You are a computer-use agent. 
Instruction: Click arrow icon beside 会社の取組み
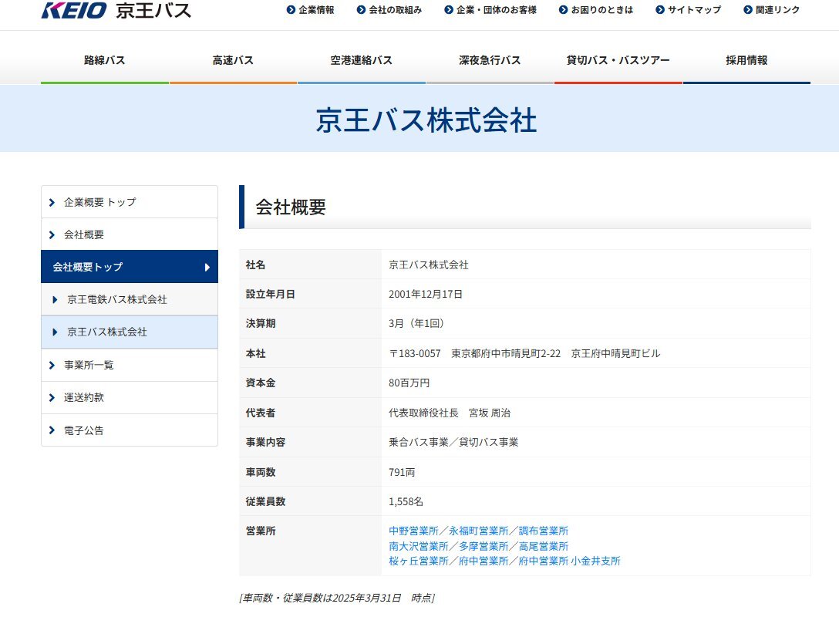(361, 9)
